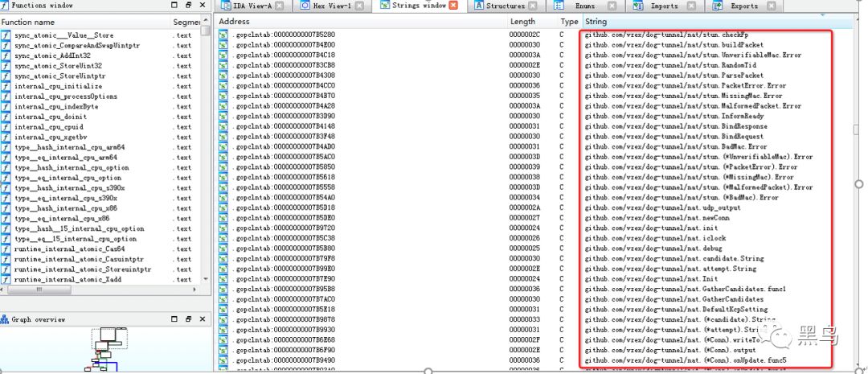The height and width of the screenshot is (374, 868).
Task: Click the Enums tab icon
Action: click(x=559, y=6)
